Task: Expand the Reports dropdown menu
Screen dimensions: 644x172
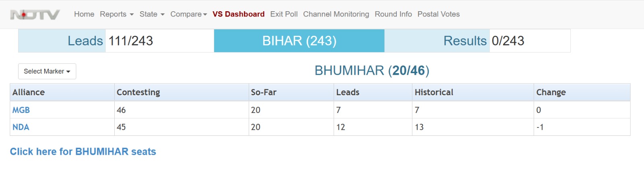Action: 117,14
